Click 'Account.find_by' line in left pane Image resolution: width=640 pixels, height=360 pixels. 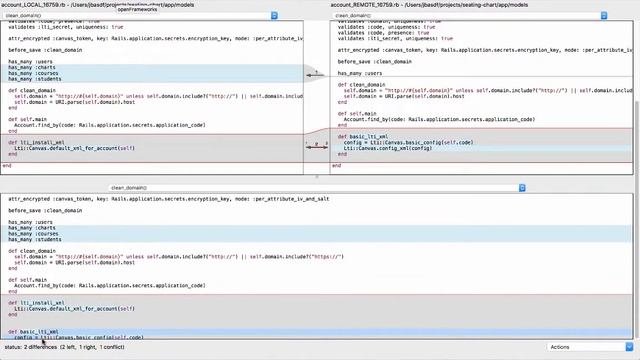click(x=110, y=125)
